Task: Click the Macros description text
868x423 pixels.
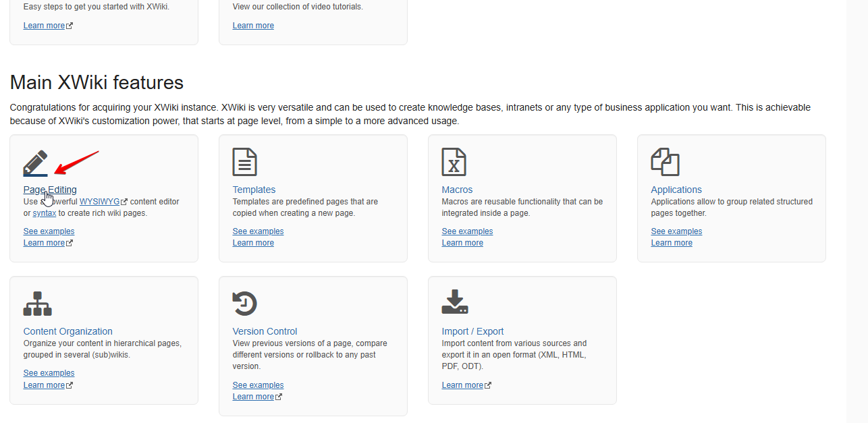Action: click(x=522, y=207)
